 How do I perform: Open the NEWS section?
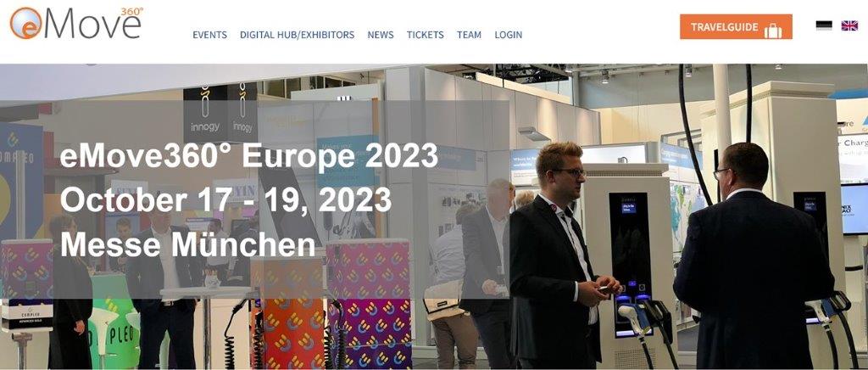click(x=381, y=34)
